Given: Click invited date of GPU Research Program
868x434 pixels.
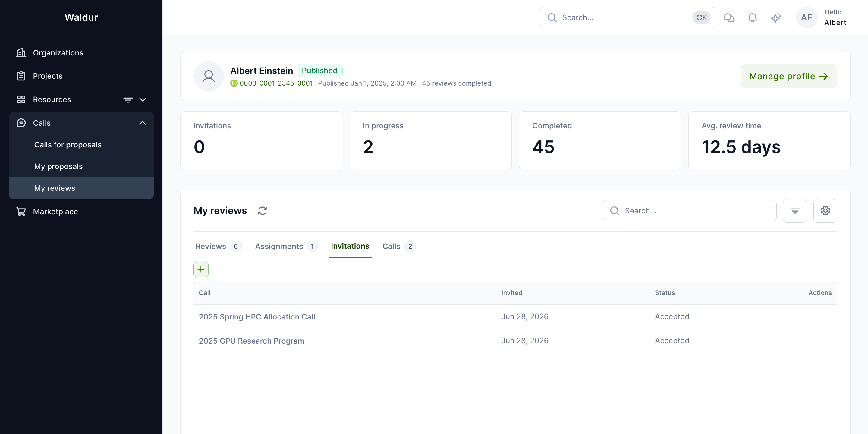Looking at the screenshot, I should (x=525, y=341).
